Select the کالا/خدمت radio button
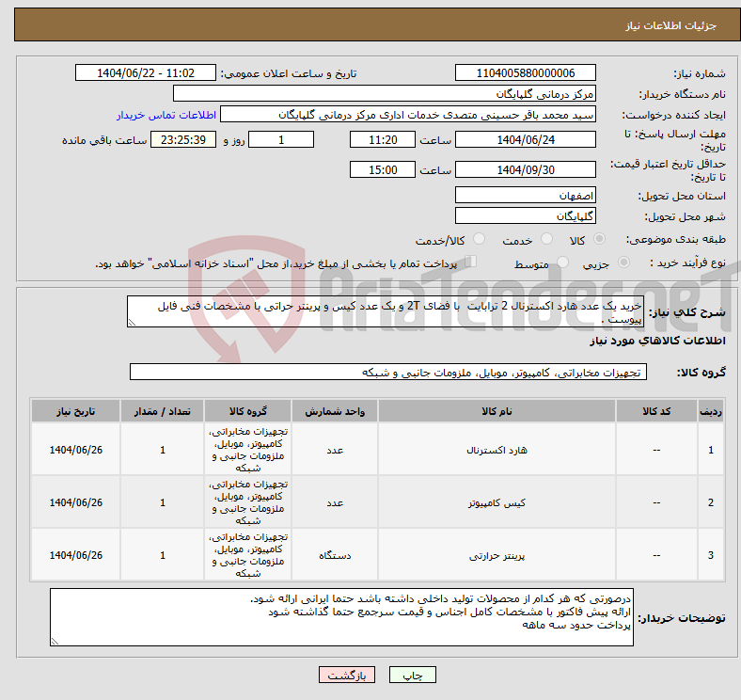 coord(480,239)
